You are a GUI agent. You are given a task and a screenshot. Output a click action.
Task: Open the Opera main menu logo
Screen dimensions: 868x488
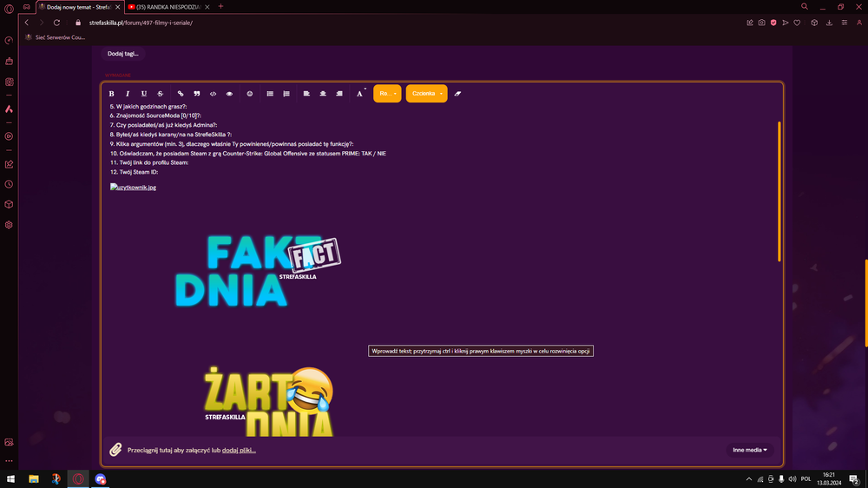tap(9, 9)
